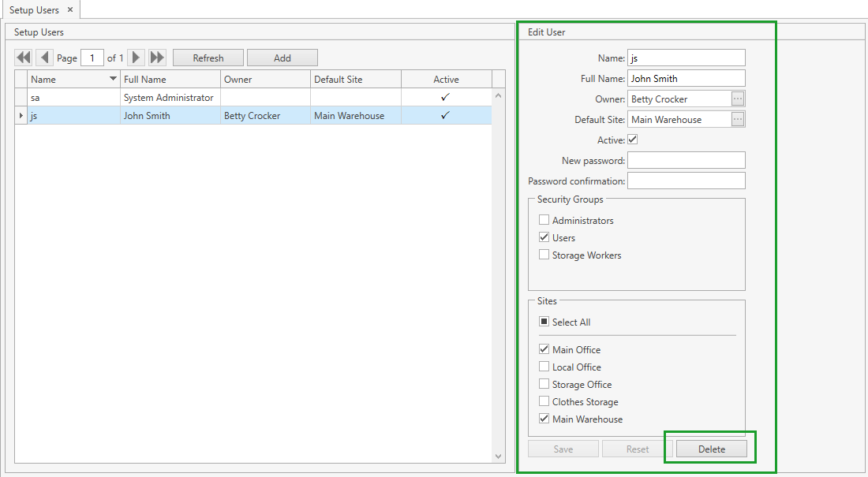Open the Name column sort dropdown arrow

coord(113,79)
